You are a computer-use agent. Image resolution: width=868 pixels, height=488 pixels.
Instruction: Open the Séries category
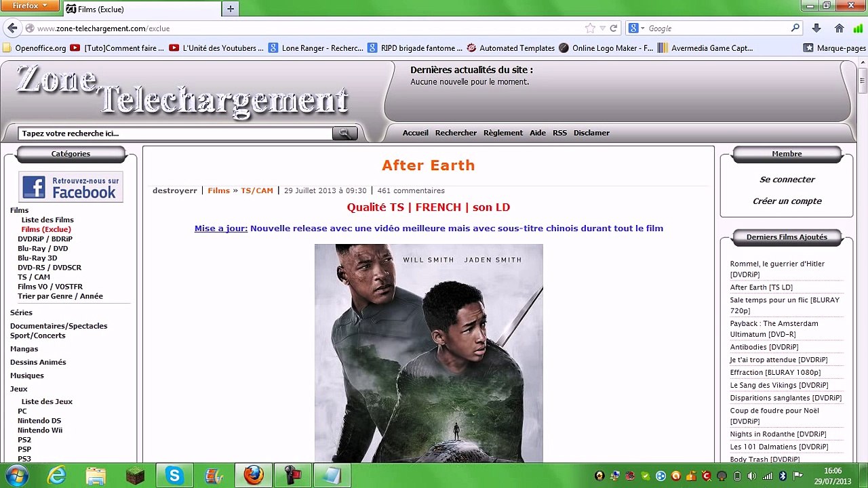[x=21, y=312]
